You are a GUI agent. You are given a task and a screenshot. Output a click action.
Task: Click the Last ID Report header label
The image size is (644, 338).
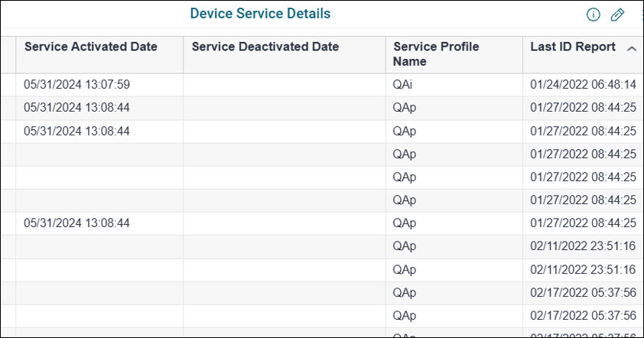pyautogui.click(x=573, y=47)
